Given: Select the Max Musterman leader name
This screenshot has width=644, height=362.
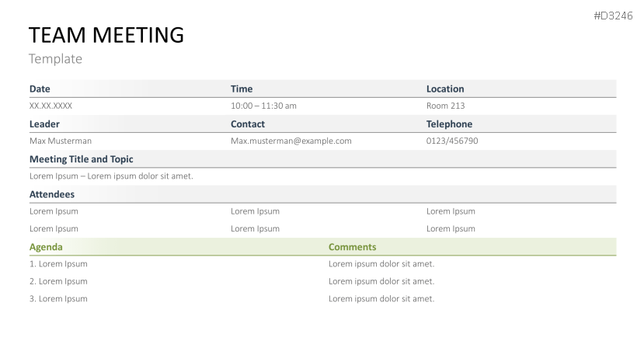Looking at the screenshot, I should 61,141.
